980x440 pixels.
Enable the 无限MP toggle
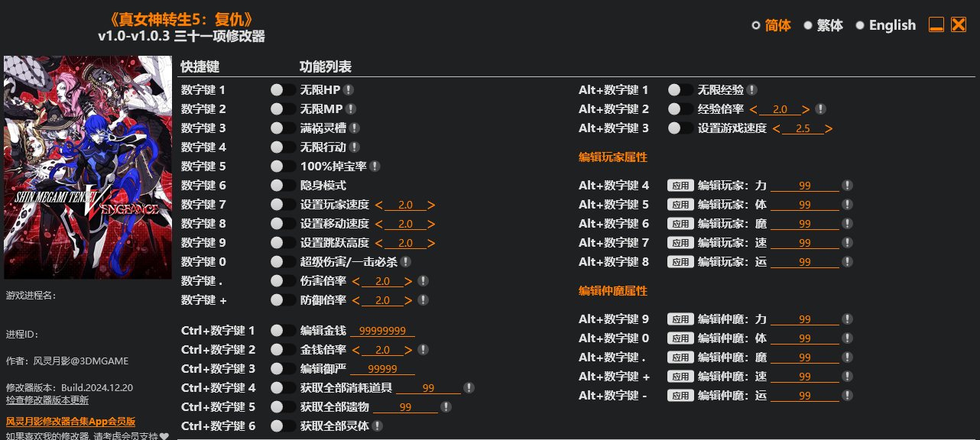pyautogui.click(x=283, y=109)
